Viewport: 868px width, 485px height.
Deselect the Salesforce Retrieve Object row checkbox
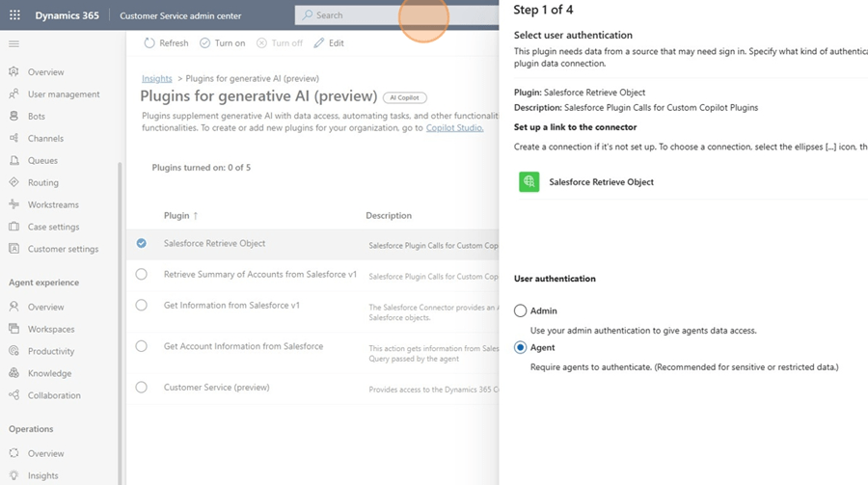coord(142,244)
